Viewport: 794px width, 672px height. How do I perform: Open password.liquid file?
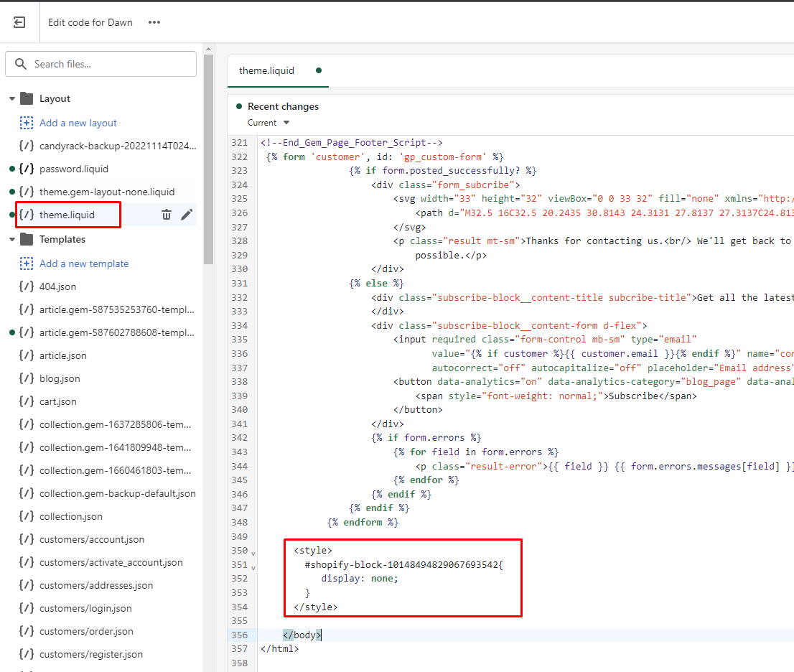click(73, 169)
